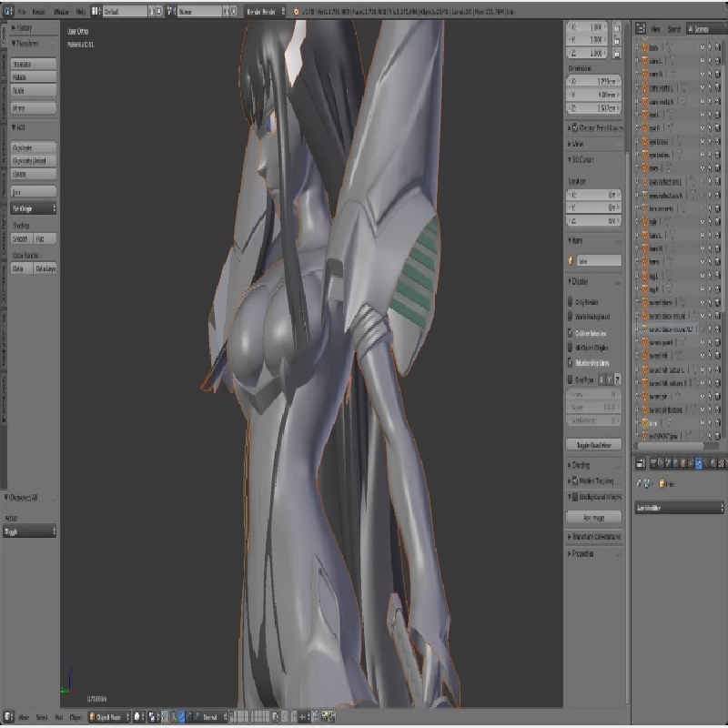Click the modifiers wrench tab icon
Viewport: 728px width, 728px height.
click(699, 464)
